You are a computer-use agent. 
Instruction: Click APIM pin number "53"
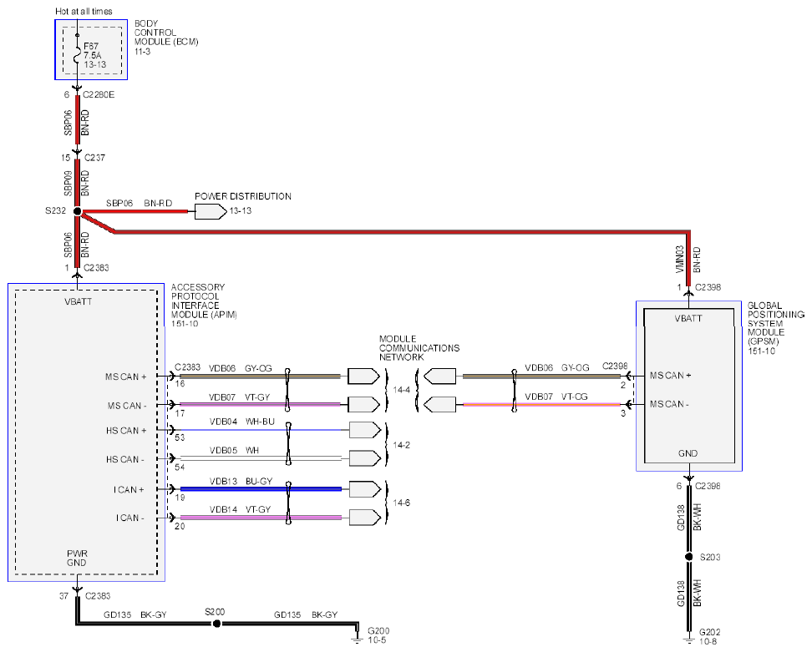point(180,437)
